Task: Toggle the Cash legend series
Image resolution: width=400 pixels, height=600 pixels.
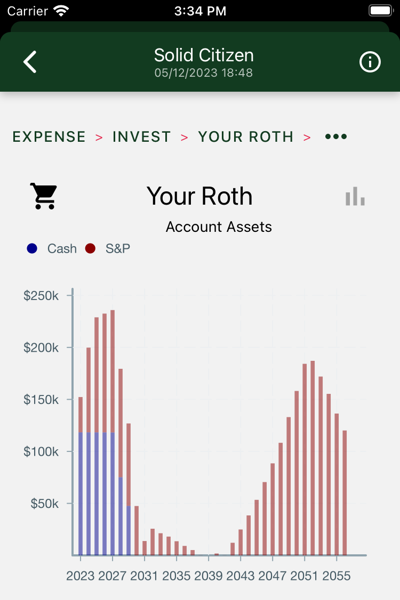Action: pyautogui.click(x=52, y=248)
